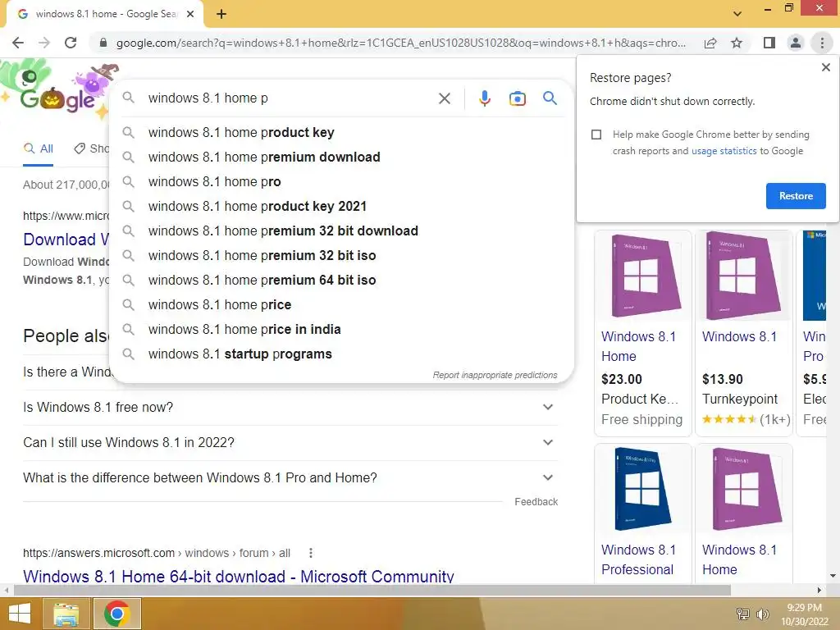Choose suggestion 'home premium 32 bit download'
The width and height of the screenshot is (840, 630).
point(342,231)
